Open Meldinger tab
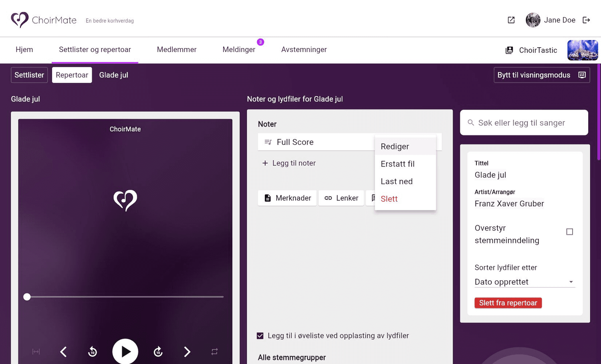This screenshot has height=364, width=601. pos(239,50)
